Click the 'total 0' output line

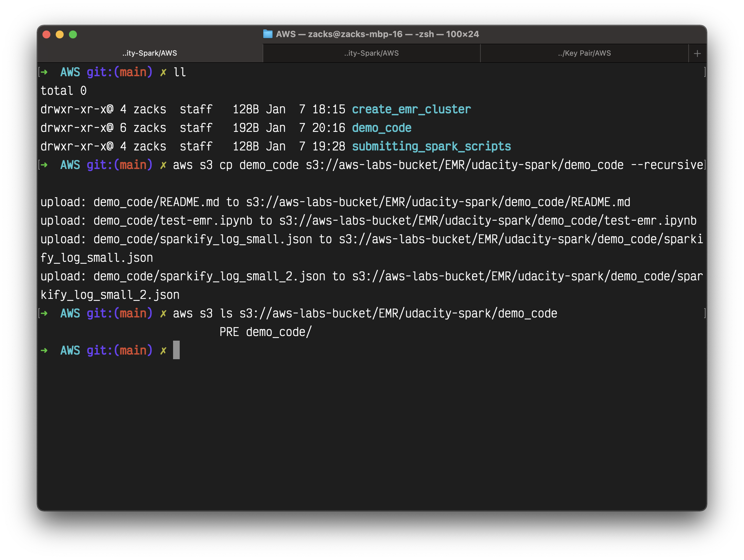pos(64,91)
